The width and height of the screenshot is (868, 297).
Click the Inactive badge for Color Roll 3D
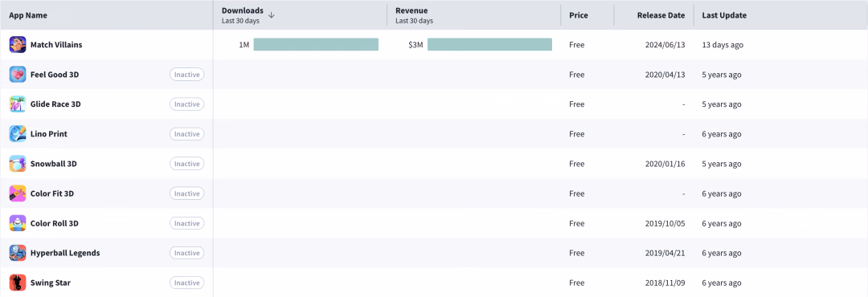point(187,223)
